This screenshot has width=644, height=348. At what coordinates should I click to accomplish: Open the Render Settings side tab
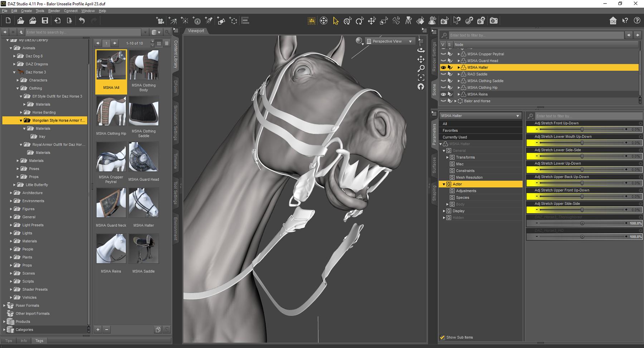click(434, 57)
